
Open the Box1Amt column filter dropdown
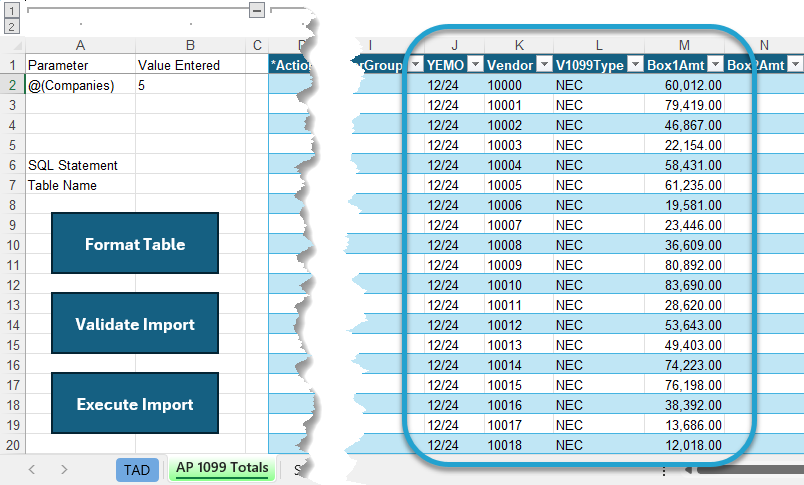tap(716, 65)
